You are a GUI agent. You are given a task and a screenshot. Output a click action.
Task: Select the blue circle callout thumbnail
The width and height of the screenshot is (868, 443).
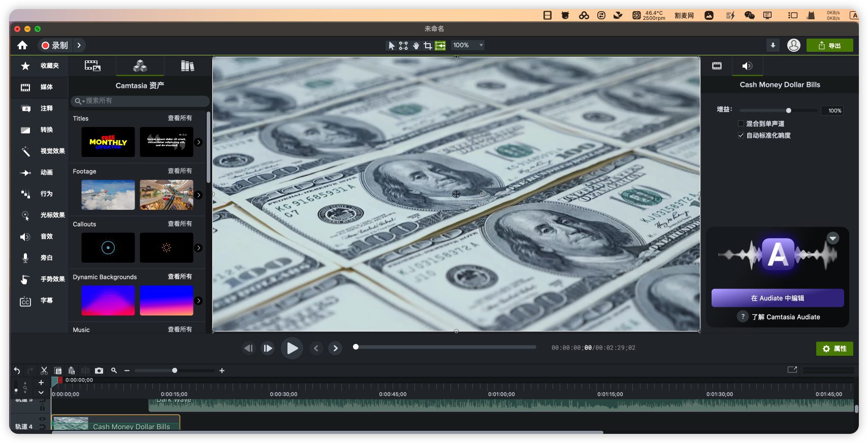108,247
